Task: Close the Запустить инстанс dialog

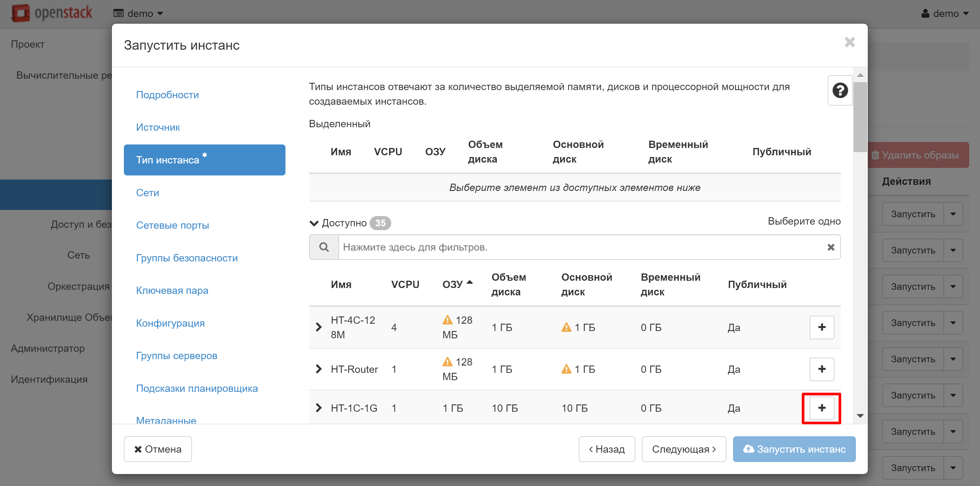Action: pos(849,42)
